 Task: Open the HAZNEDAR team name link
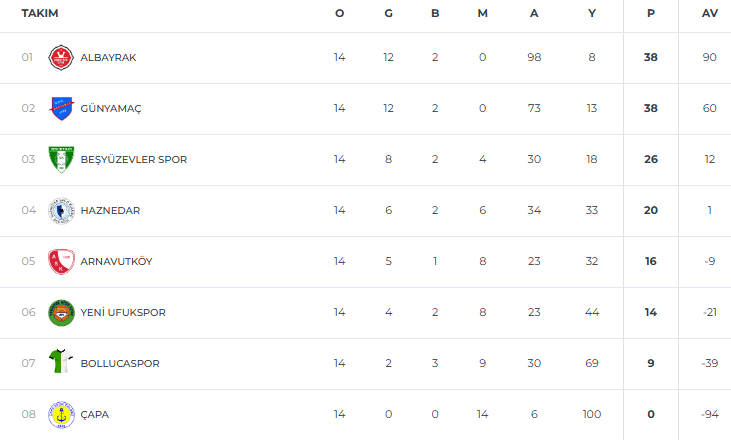pyautogui.click(x=109, y=211)
